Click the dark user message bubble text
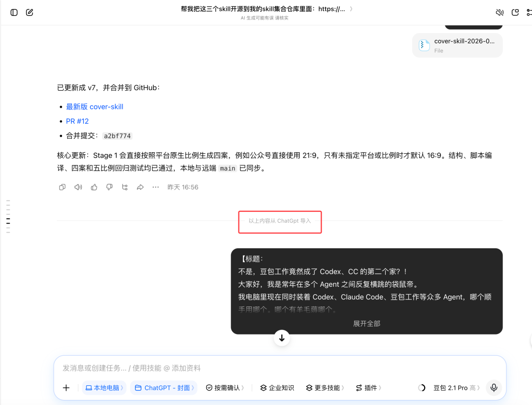The height and width of the screenshot is (405, 532). [365, 284]
